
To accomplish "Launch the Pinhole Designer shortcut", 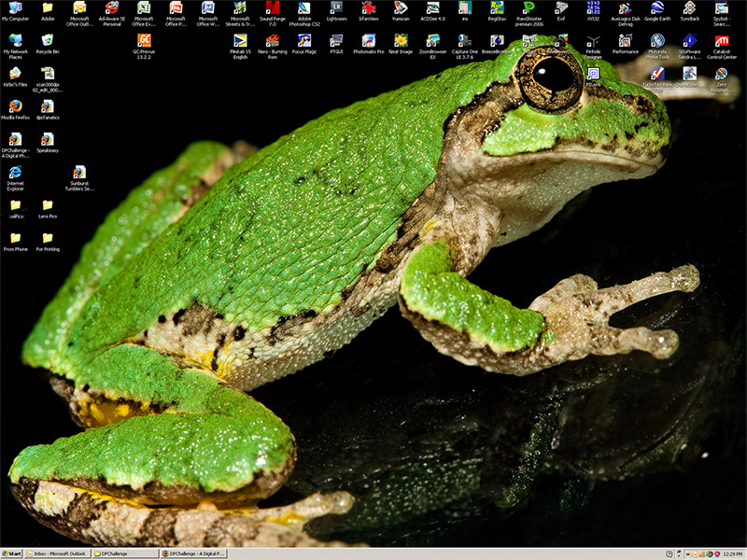I will (x=593, y=46).
